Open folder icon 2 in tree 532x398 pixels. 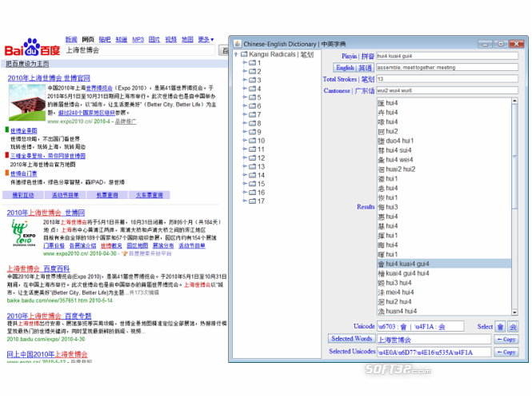point(252,72)
